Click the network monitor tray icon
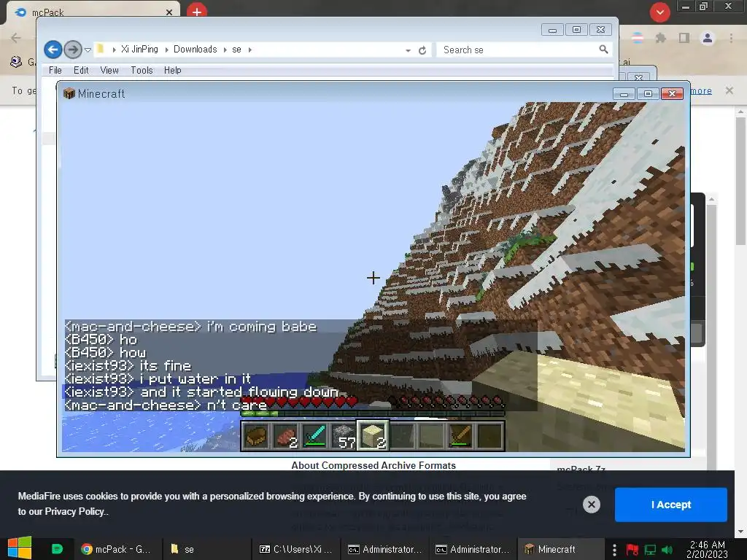This screenshot has width=747, height=560. point(650,550)
